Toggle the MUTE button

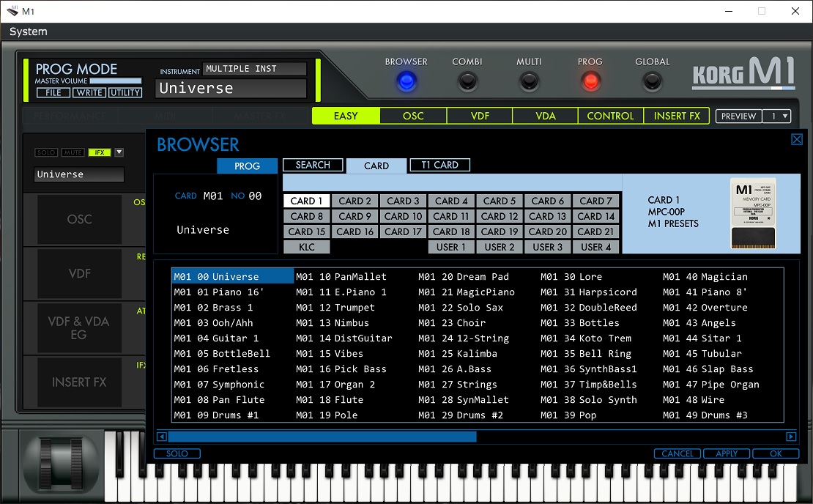pos(72,152)
